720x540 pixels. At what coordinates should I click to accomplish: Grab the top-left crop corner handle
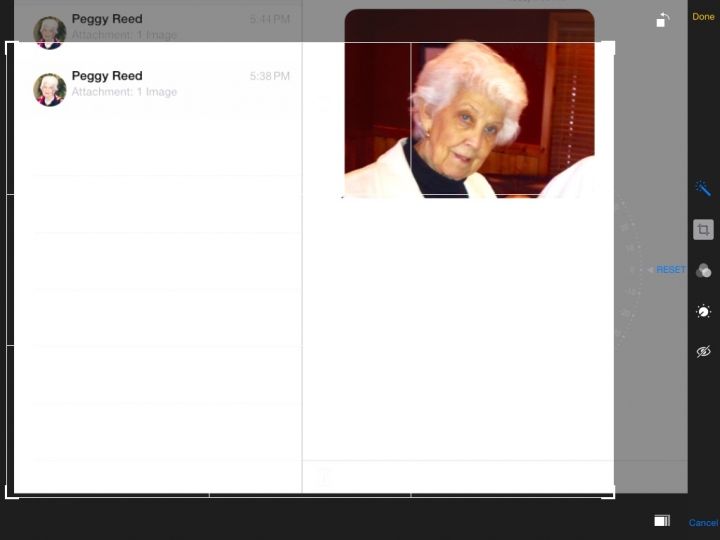11,47
